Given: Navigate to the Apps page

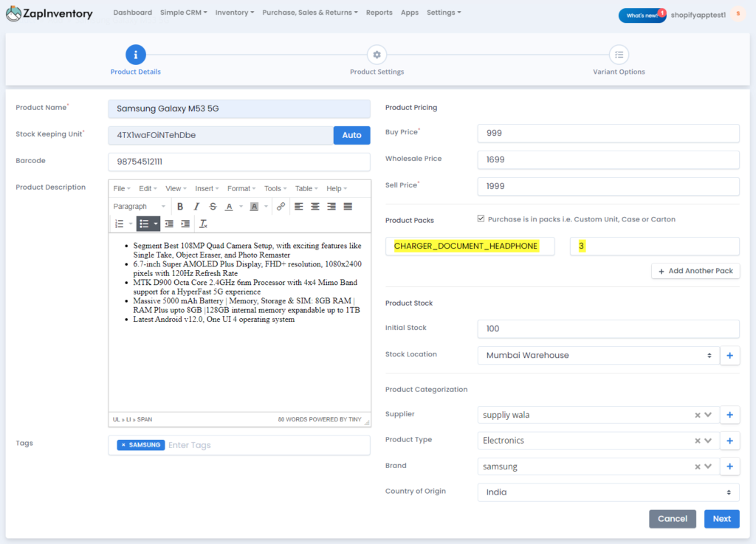Looking at the screenshot, I should point(410,13).
